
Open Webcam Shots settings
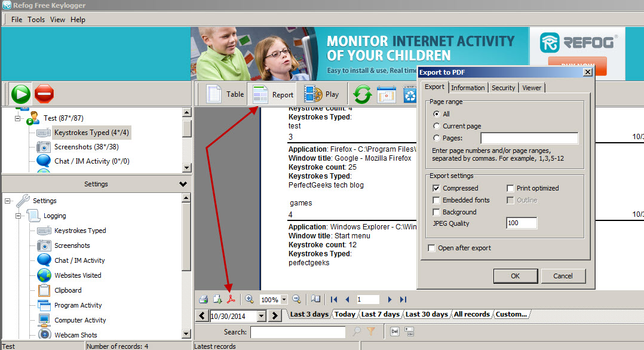tap(75, 335)
